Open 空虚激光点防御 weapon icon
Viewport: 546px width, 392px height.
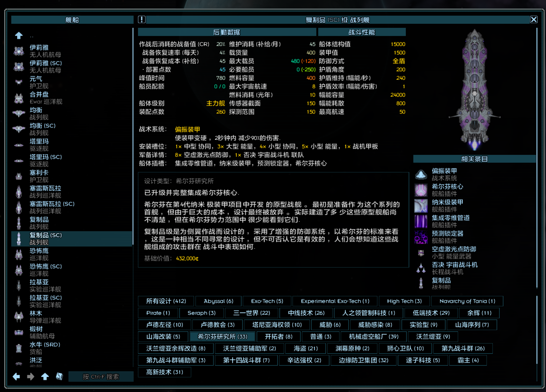click(421, 253)
